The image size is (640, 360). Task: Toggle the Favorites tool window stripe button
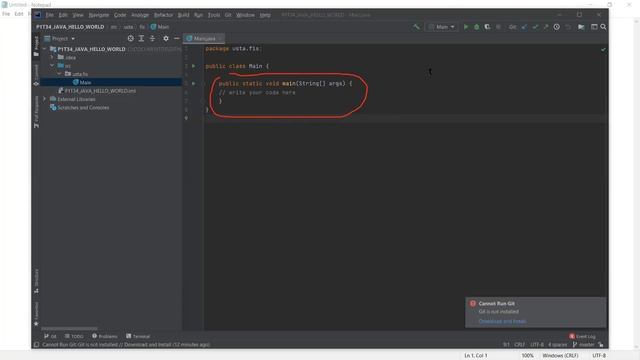(x=36, y=314)
